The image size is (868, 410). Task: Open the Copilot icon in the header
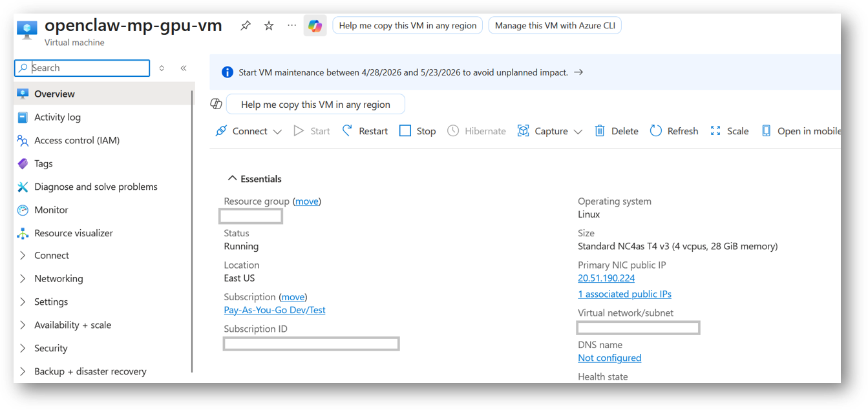pos(315,26)
